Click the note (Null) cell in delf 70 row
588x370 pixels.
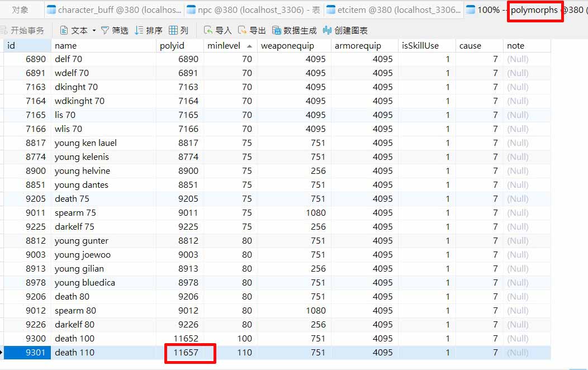(x=527, y=59)
